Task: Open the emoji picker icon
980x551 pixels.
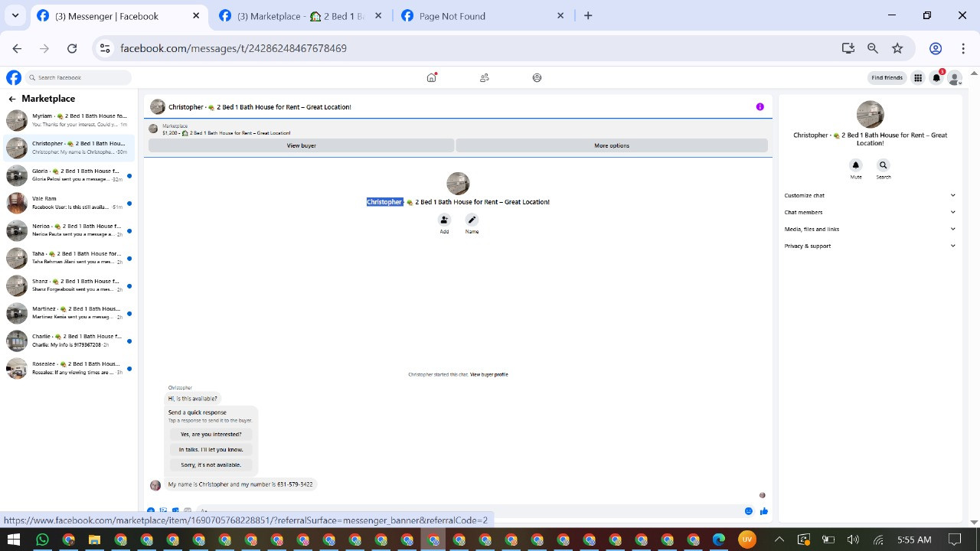Action: (749, 510)
